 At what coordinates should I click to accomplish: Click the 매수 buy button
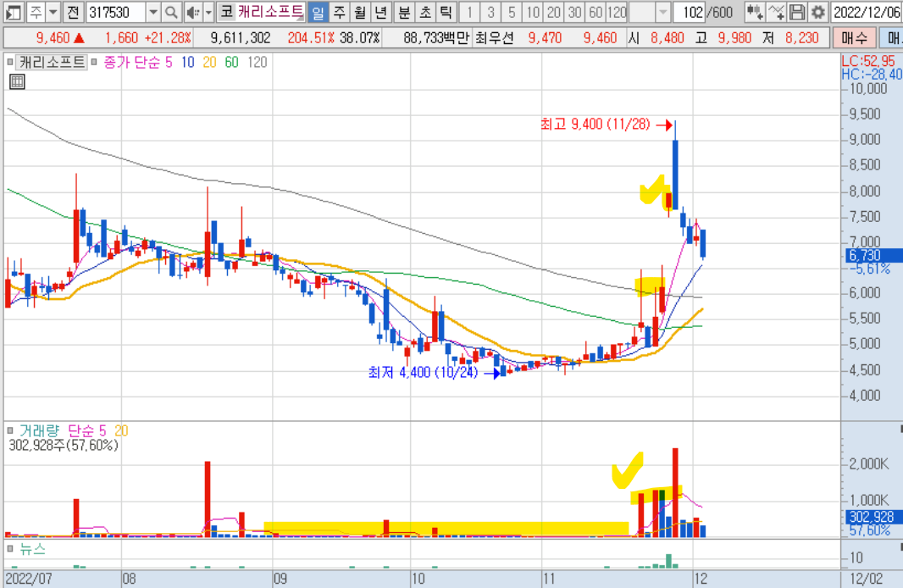pos(854,38)
